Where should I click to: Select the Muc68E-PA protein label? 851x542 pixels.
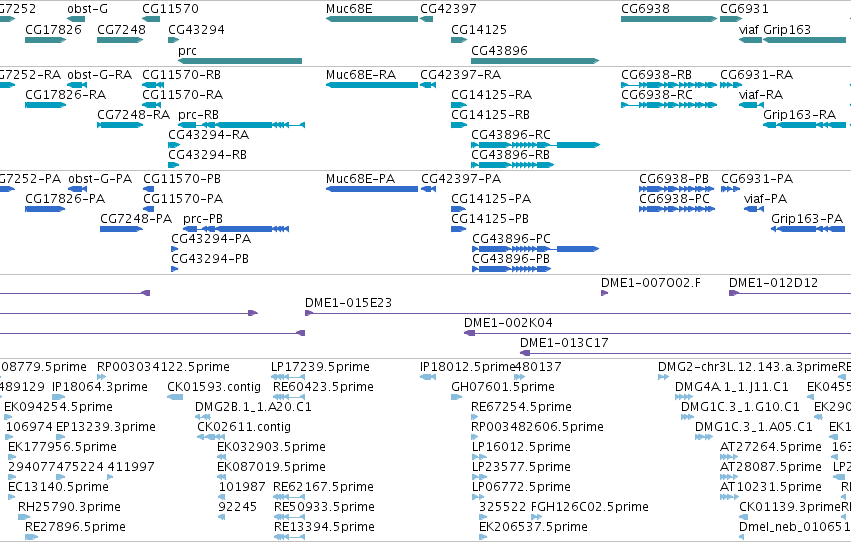[x=360, y=179]
